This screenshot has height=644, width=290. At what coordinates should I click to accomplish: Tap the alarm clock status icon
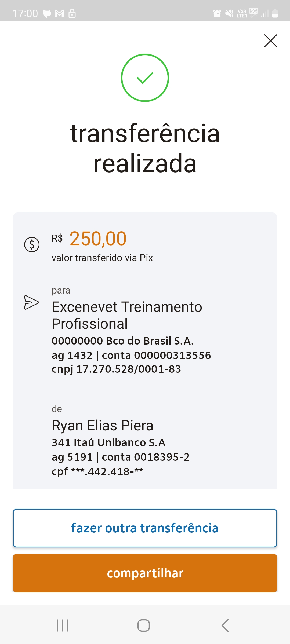click(217, 13)
